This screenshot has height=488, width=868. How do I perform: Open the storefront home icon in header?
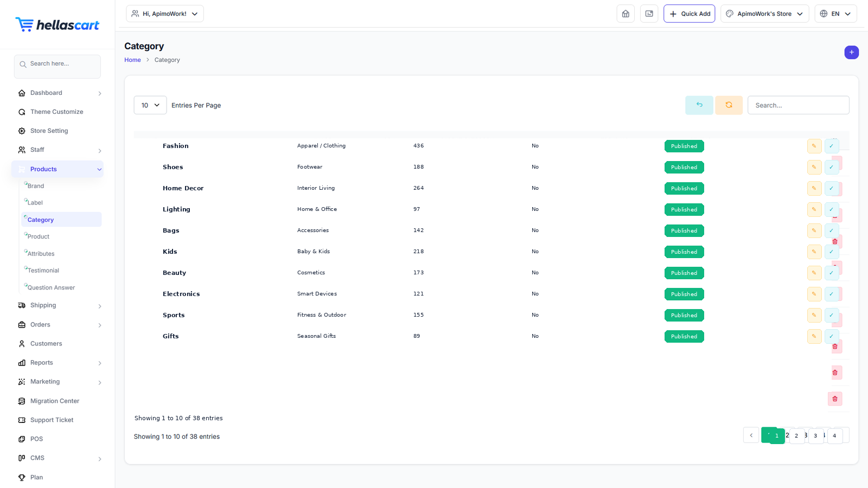[x=626, y=14]
